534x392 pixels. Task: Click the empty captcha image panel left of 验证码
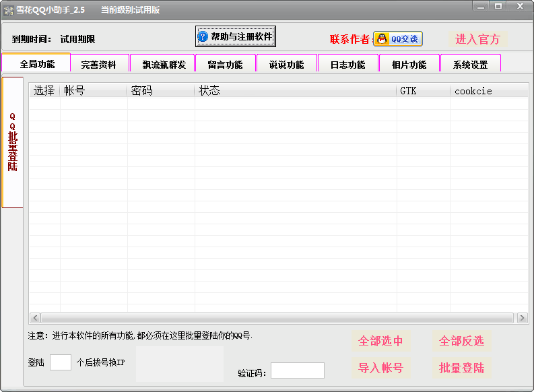pos(180,364)
